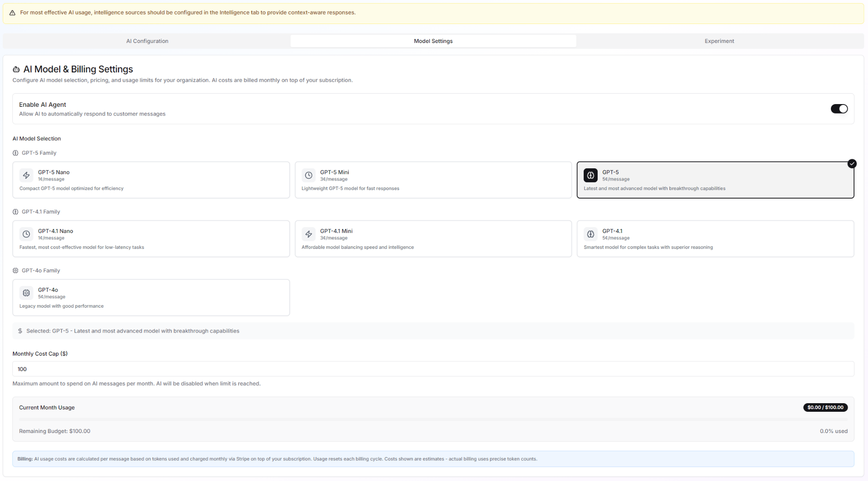Click the brain icon on the GPT-4.1 card
Screen dimensions: 868x481
[x=590, y=234]
